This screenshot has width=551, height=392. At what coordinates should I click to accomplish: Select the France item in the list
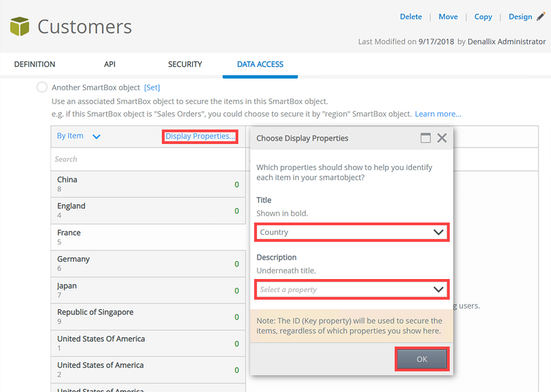pyautogui.click(x=148, y=238)
